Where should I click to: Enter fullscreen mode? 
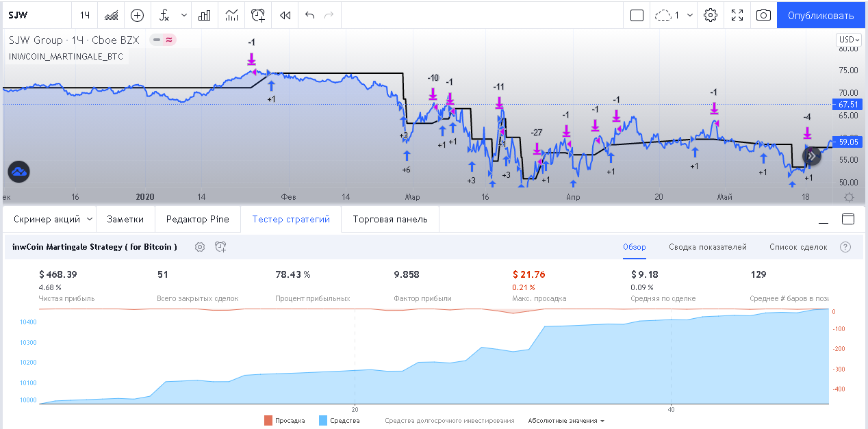pos(737,15)
